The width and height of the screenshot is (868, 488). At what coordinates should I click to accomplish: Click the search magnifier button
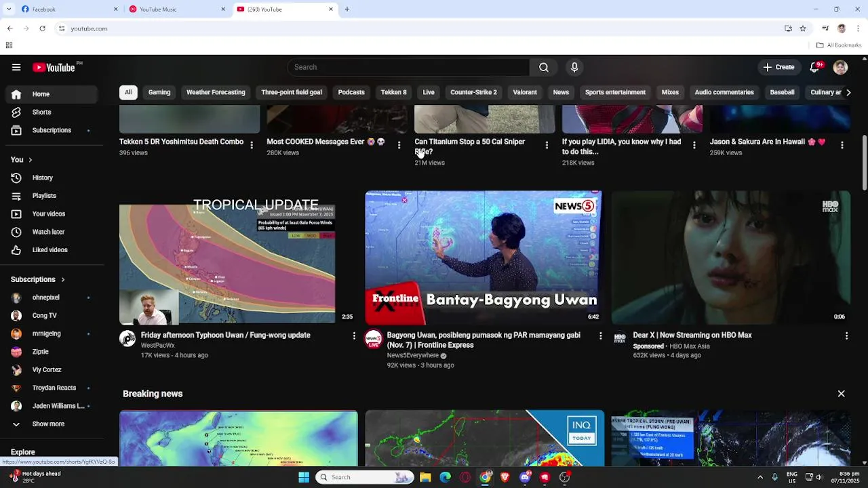[544, 67]
